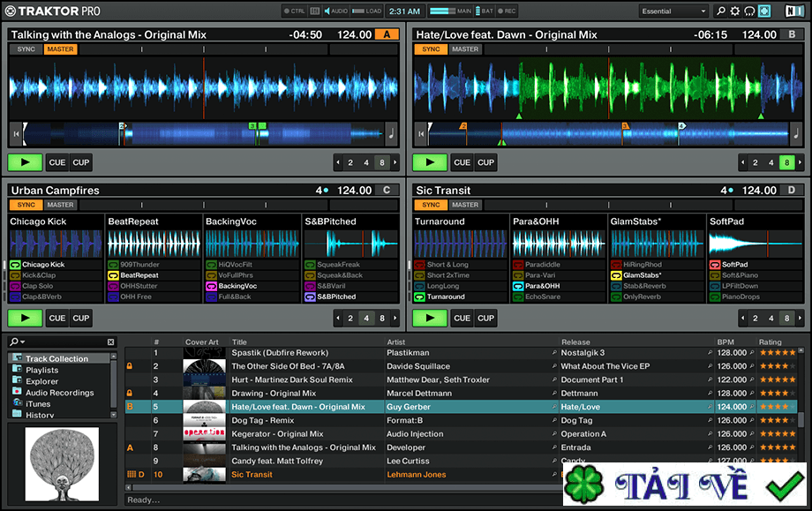Viewport: 812px width, 511px height.
Task: Select the Hate/Love track loaded in deck B
Action: pyautogui.click(x=353, y=406)
